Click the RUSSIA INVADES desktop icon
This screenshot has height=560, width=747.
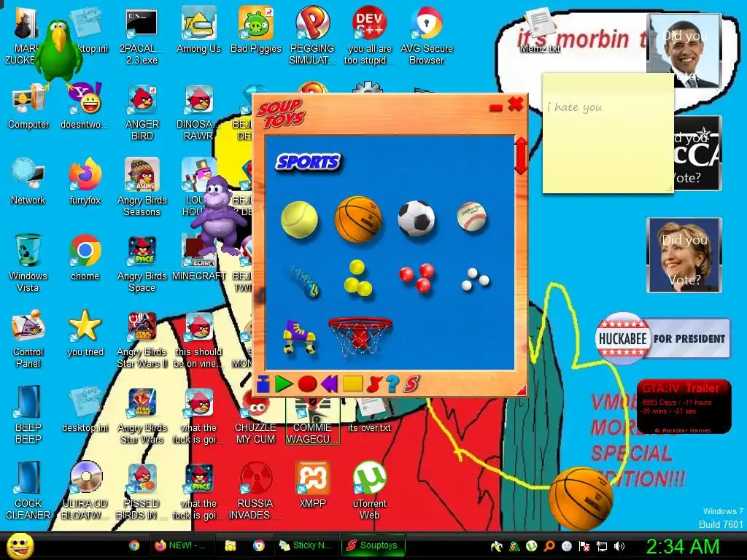point(255,491)
